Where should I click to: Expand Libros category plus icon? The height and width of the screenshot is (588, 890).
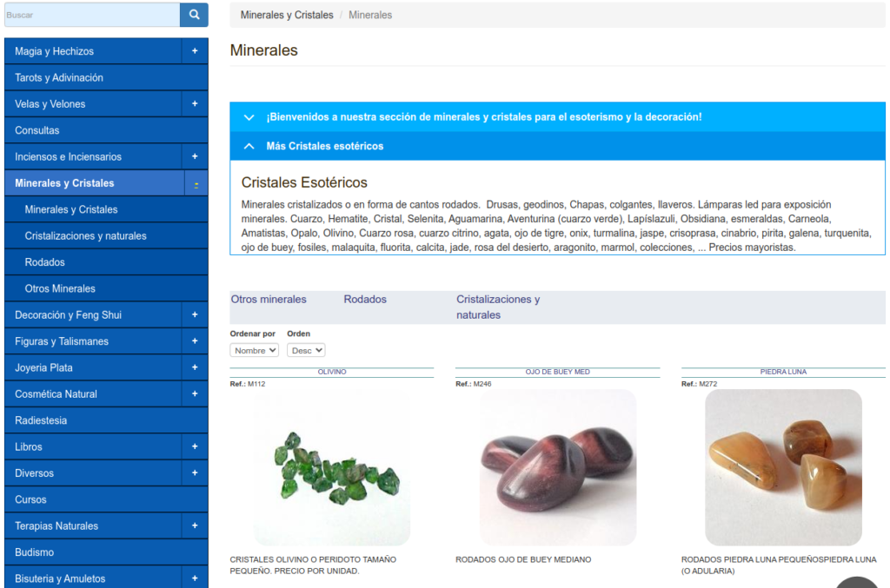(195, 447)
